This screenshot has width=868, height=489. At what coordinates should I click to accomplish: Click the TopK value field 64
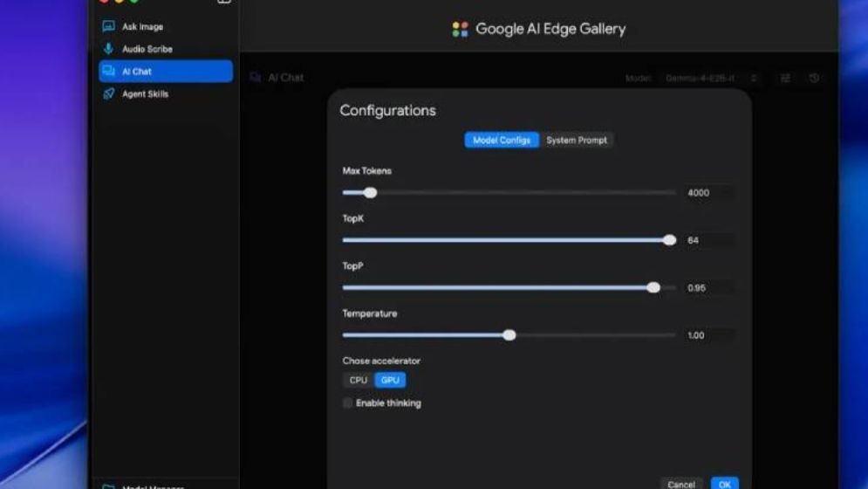coord(710,240)
